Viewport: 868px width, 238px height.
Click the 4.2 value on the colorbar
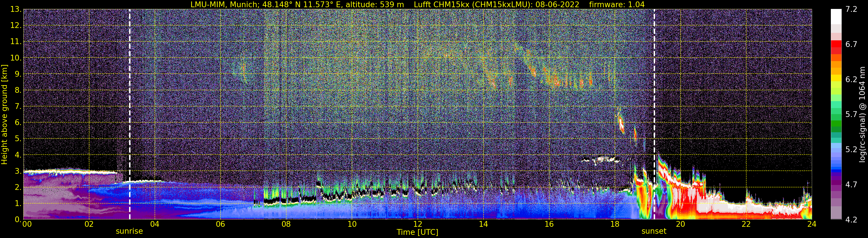(851, 220)
